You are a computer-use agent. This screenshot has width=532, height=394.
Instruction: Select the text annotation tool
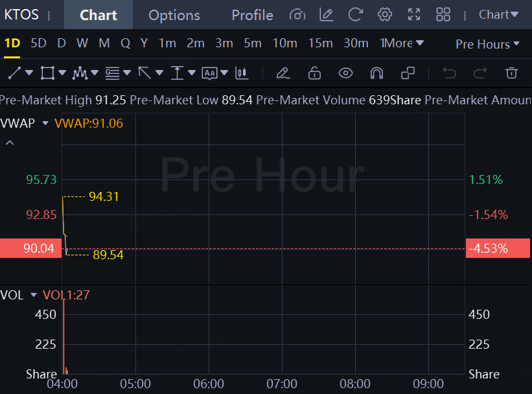tap(209, 73)
